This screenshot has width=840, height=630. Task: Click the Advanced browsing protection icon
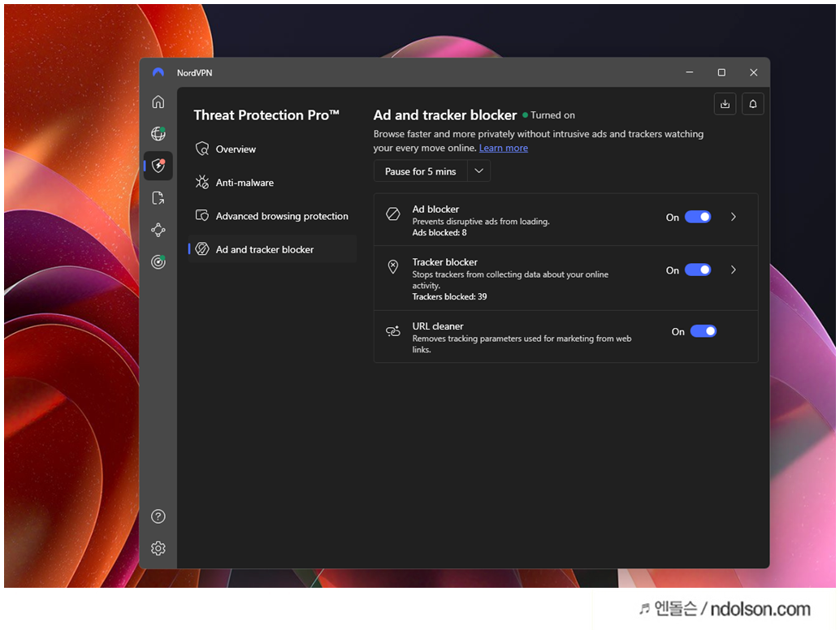[202, 215]
